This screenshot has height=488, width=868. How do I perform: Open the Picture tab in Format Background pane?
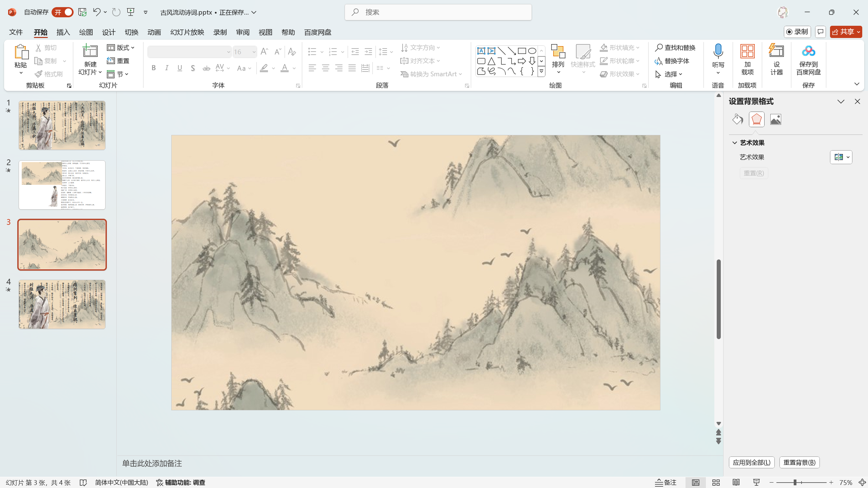tap(775, 119)
